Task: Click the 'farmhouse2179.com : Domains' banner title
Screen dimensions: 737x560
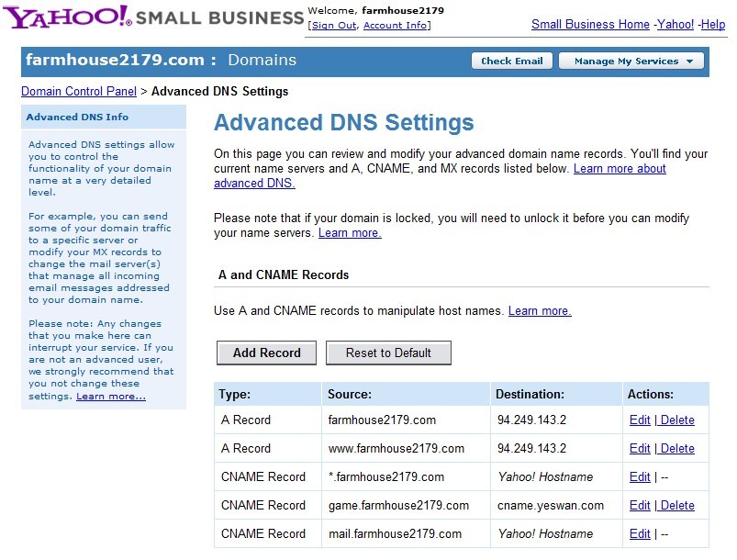Action: click(x=161, y=61)
